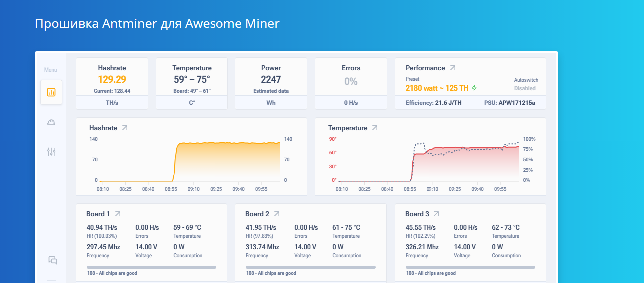Expand the Hashrate chart with arrow icon

(125, 128)
